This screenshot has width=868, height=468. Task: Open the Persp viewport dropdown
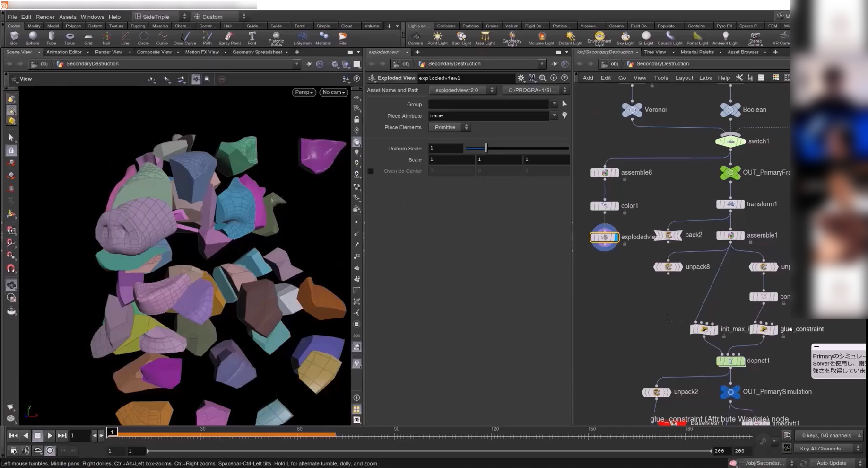click(304, 92)
